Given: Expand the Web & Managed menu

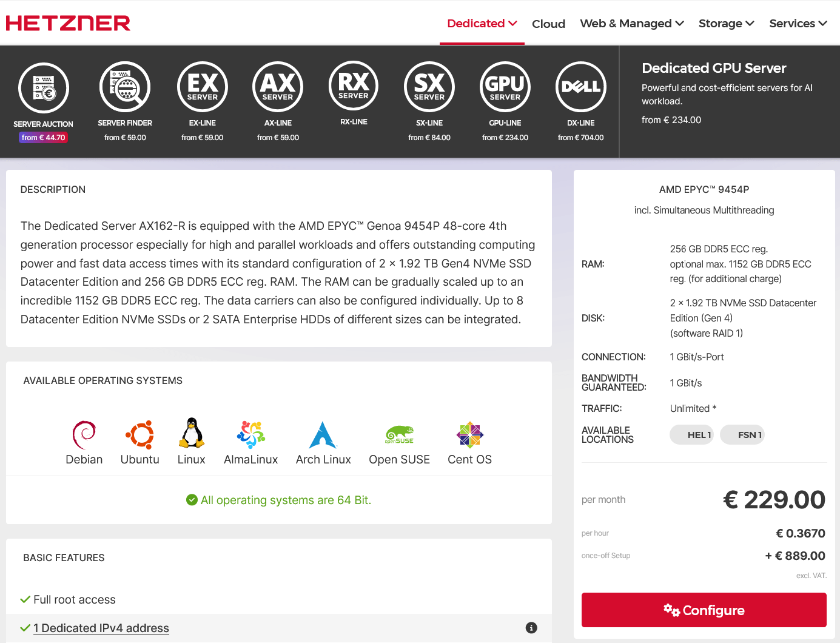Looking at the screenshot, I should click(632, 23).
